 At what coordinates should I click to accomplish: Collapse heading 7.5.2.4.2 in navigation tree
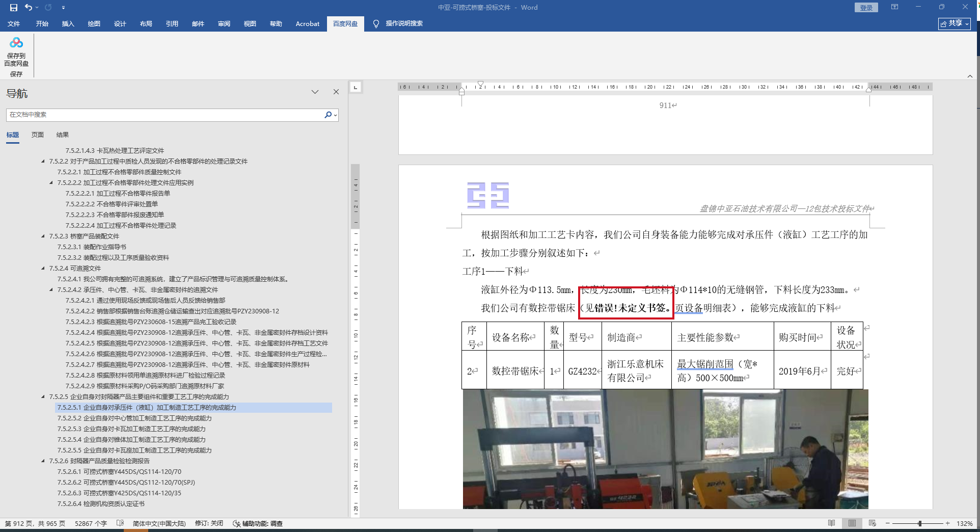point(51,290)
